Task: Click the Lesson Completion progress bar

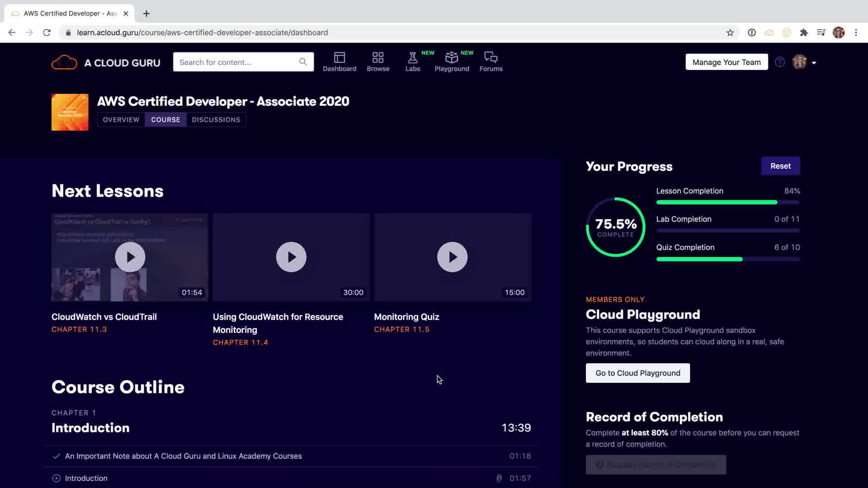Action: point(727,202)
